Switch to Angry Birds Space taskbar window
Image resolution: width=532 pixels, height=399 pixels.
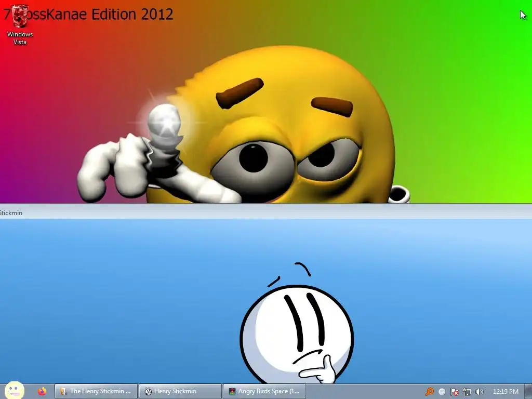click(264, 391)
